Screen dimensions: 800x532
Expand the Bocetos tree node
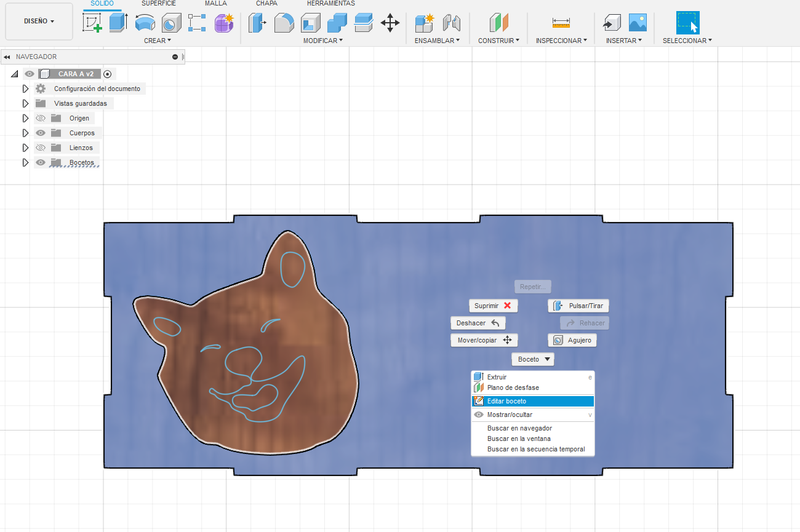26,162
